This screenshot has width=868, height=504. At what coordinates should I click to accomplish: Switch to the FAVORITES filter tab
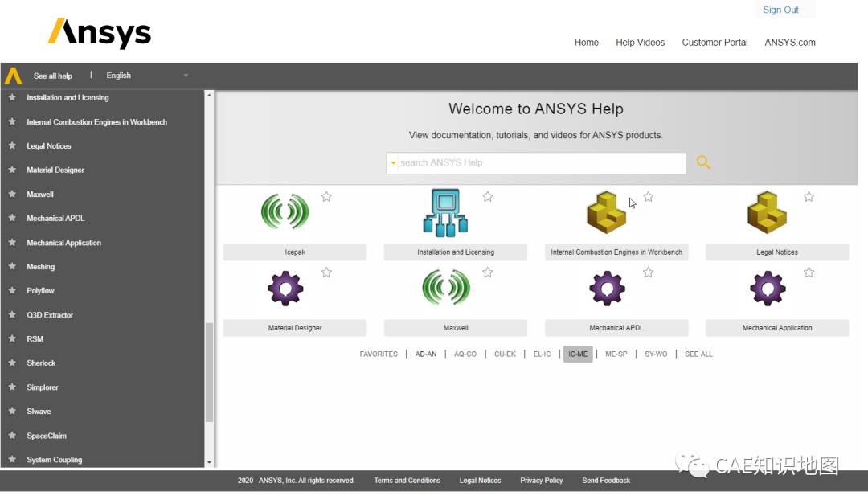pyautogui.click(x=379, y=354)
